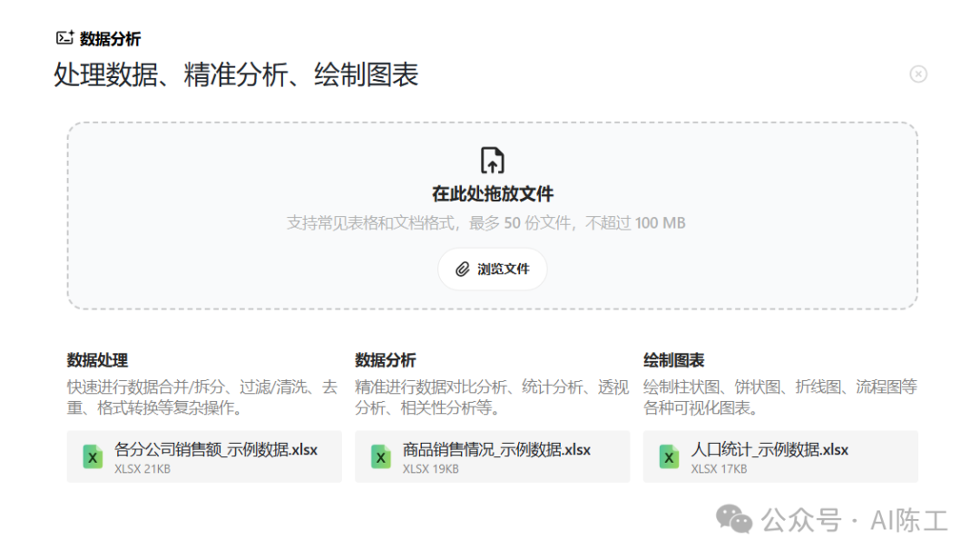980x559 pixels.
Task: Click the 数据分析 column heading above sample files
Action: pos(386,360)
